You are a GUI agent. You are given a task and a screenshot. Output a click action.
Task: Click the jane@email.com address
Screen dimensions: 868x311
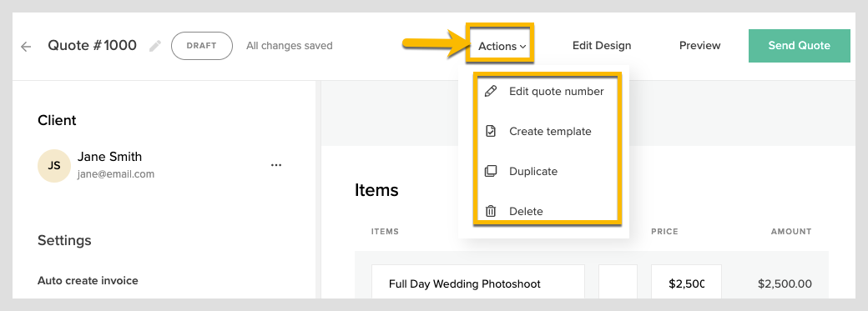click(116, 173)
